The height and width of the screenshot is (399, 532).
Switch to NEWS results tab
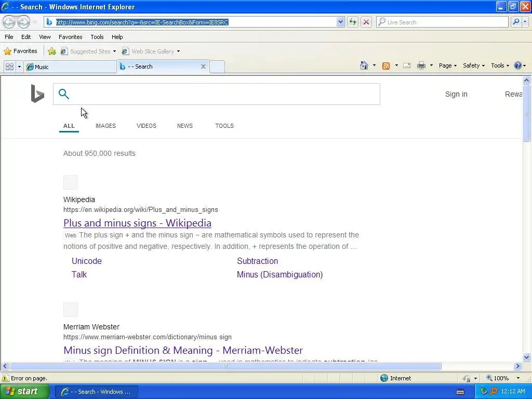coord(185,126)
